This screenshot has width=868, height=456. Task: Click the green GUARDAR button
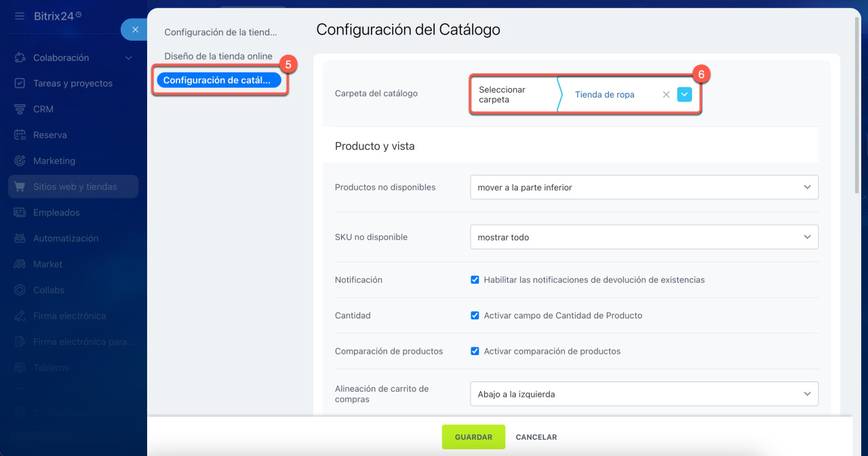pos(473,437)
